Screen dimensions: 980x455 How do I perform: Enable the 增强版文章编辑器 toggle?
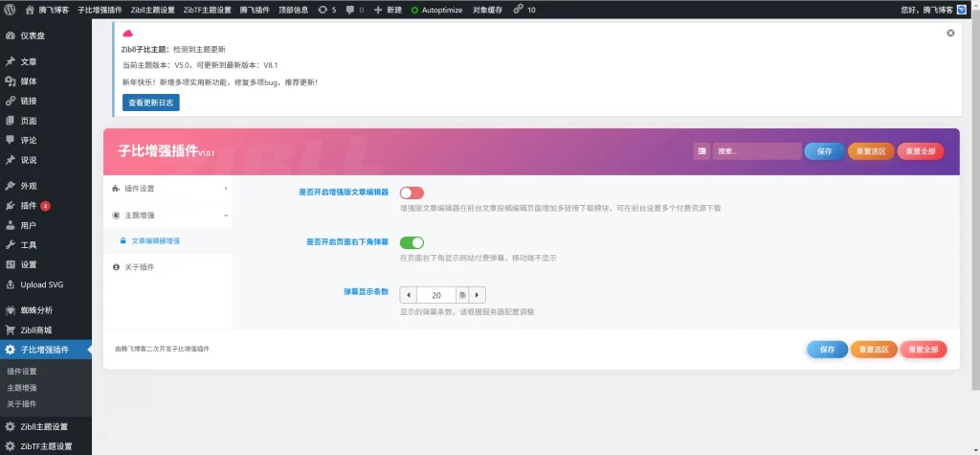click(412, 193)
